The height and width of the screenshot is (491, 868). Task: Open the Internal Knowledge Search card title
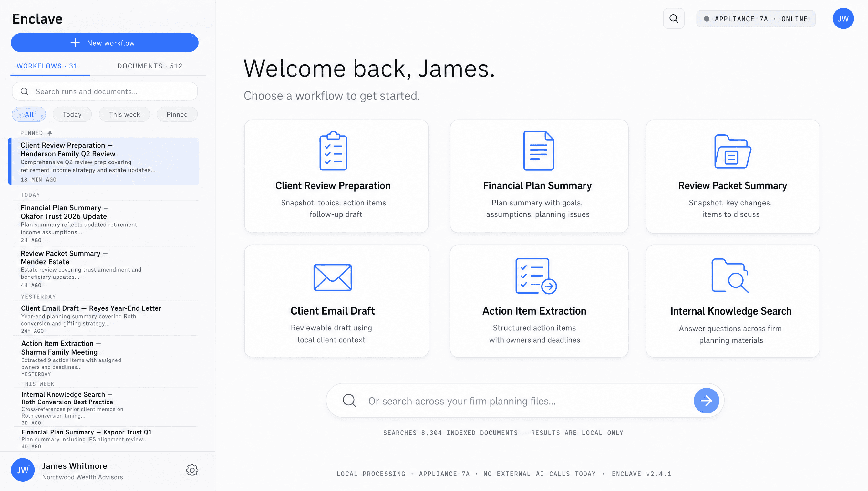(x=730, y=311)
